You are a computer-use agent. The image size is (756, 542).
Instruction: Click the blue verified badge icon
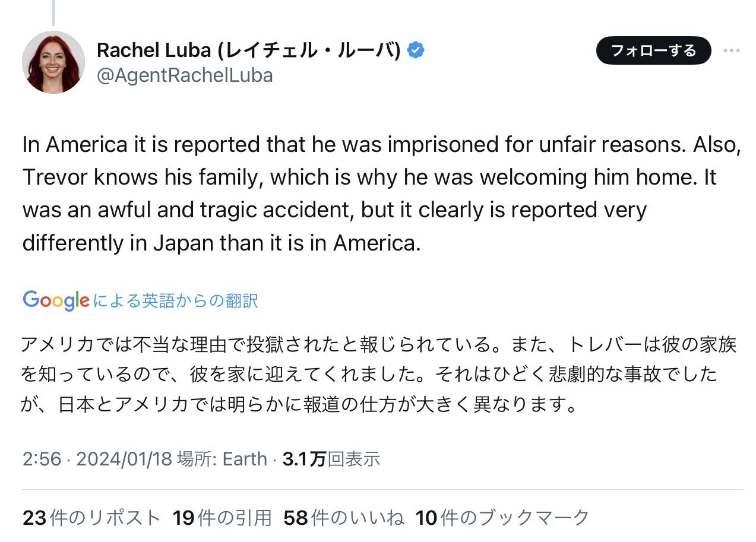tap(415, 50)
